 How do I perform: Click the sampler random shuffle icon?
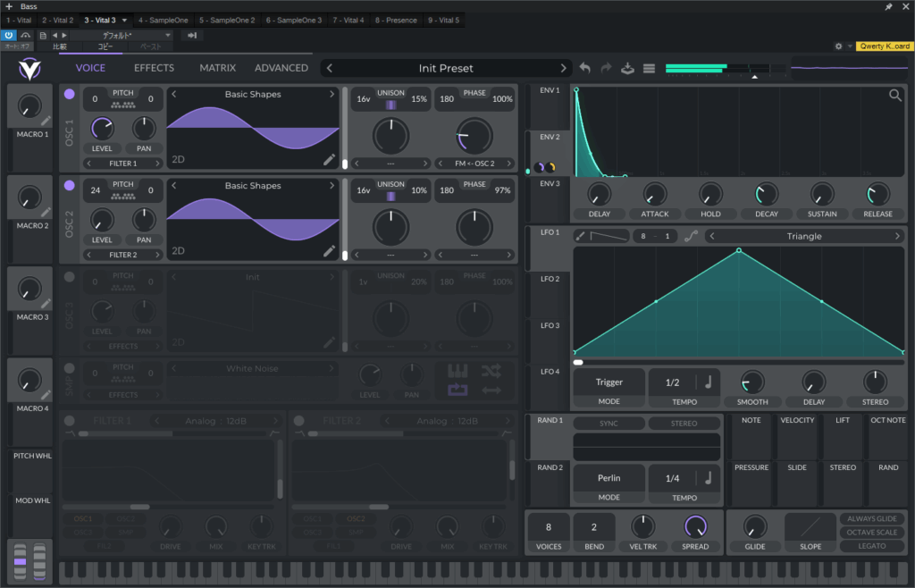point(491,371)
